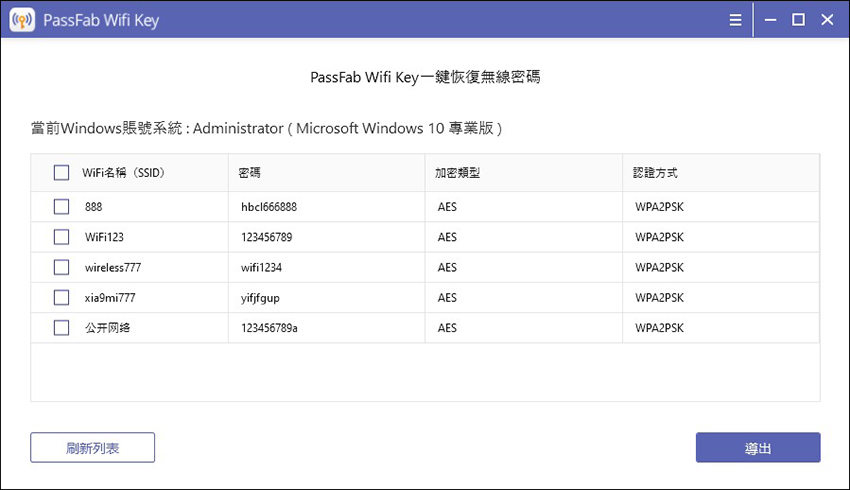
Task: Toggle the select-all checkbox in header
Action: (x=61, y=173)
